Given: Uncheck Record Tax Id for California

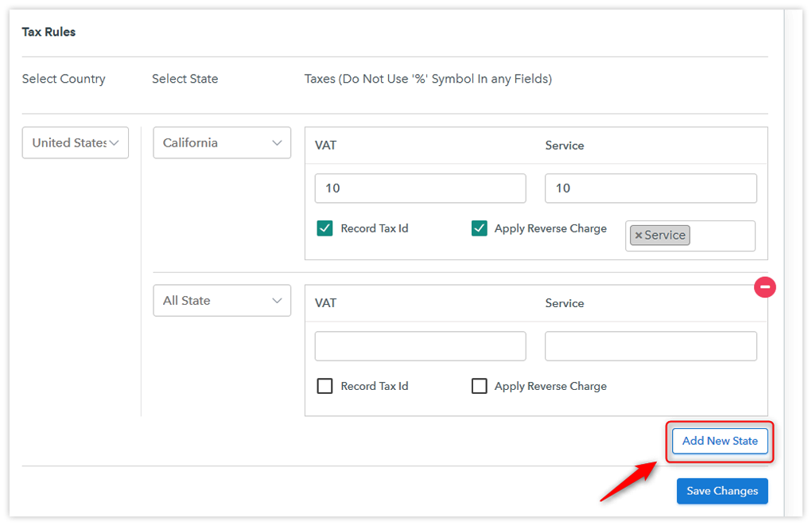Looking at the screenshot, I should click(x=324, y=228).
